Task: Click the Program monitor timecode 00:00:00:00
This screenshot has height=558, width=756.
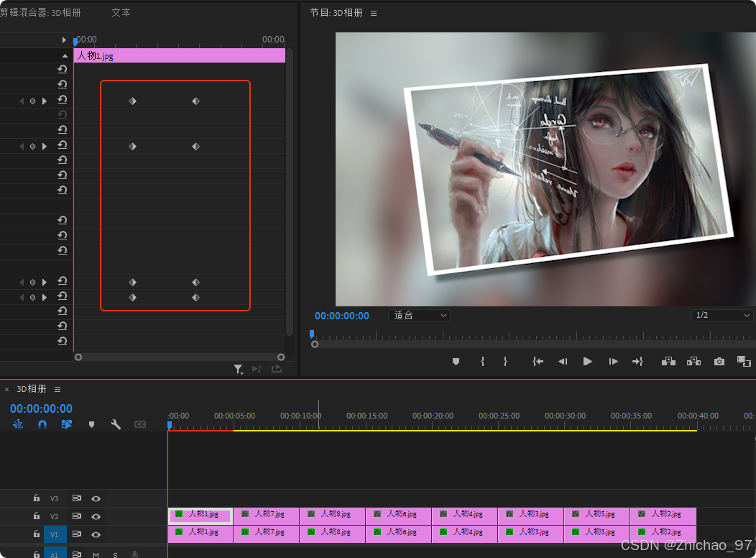Action: pyautogui.click(x=342, y=316)
